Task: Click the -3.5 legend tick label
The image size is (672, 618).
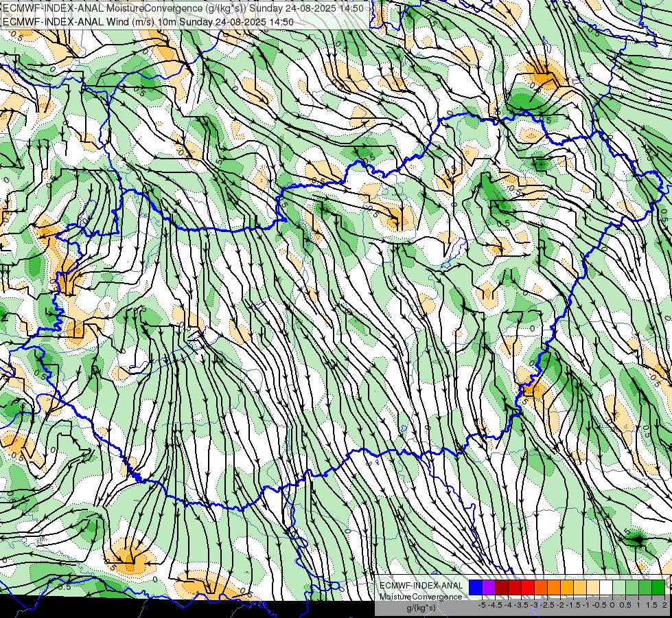Action: click(521, 605)
